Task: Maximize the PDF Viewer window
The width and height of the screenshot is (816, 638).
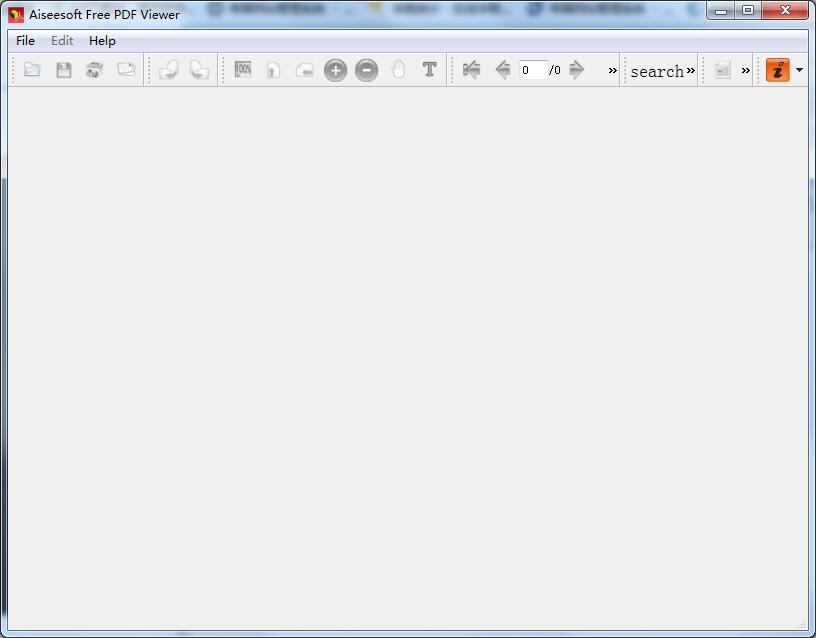Action: coord(748,11)
